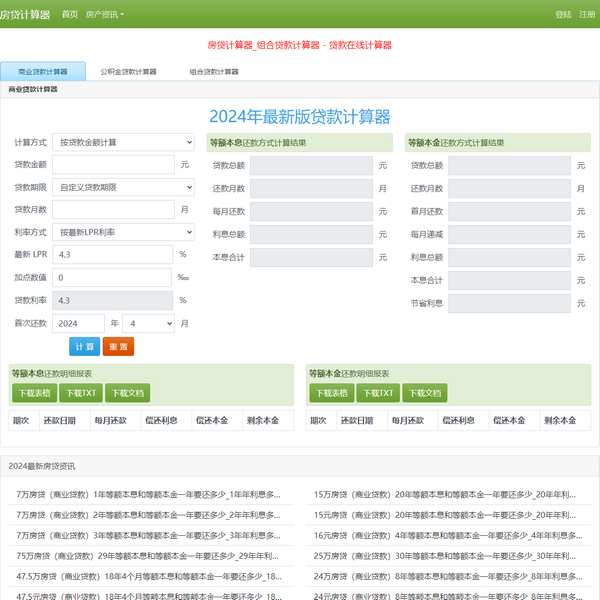
Task: Click 下载表格 under 等额本息 report
Action: click(x=34, y=393)
